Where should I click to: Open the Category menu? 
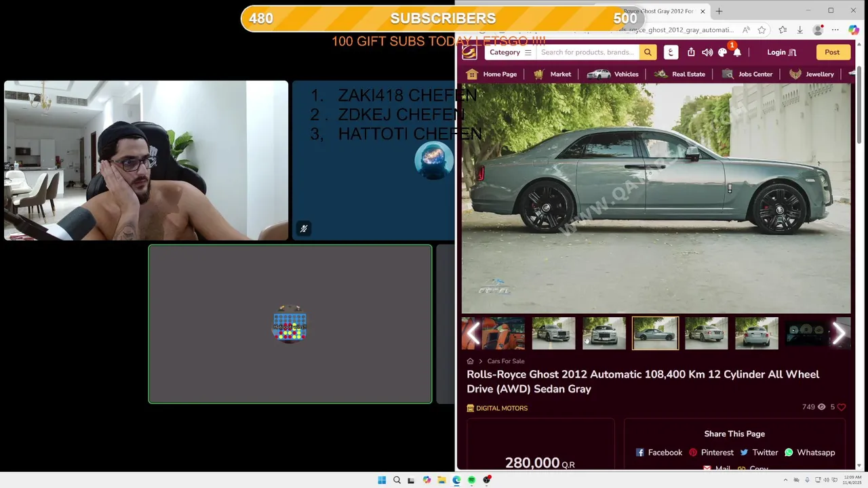click(511, 52)
